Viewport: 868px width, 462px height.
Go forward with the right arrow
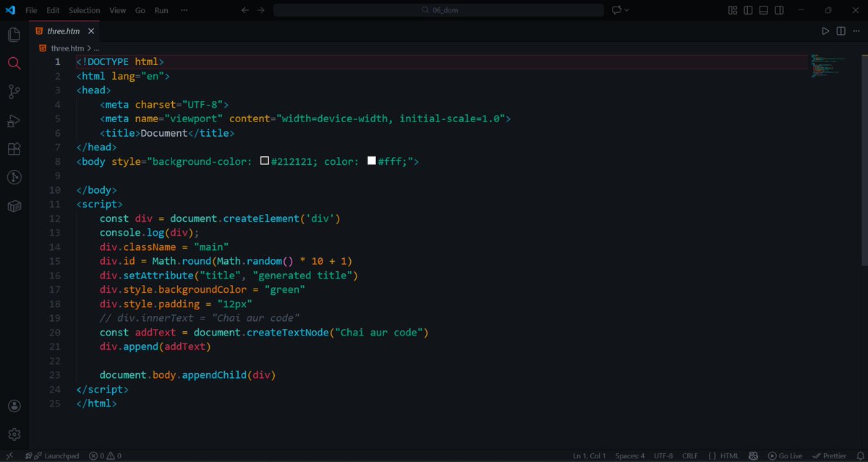point(261,10)
